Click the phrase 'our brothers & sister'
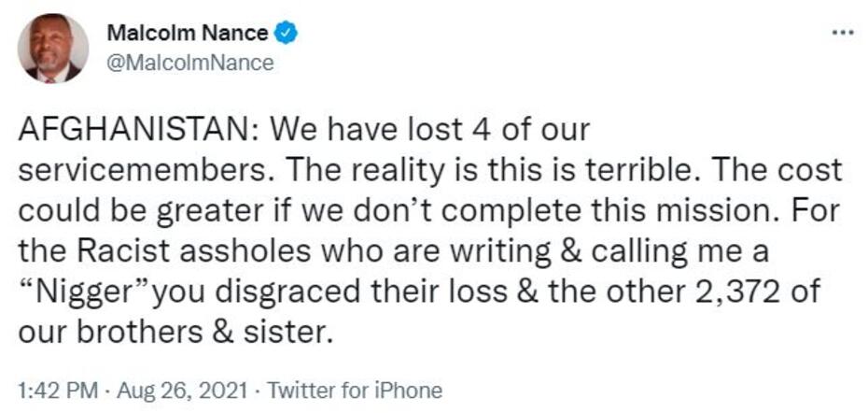The width and height of the screenshot is (868, 413). coord(174,330)
